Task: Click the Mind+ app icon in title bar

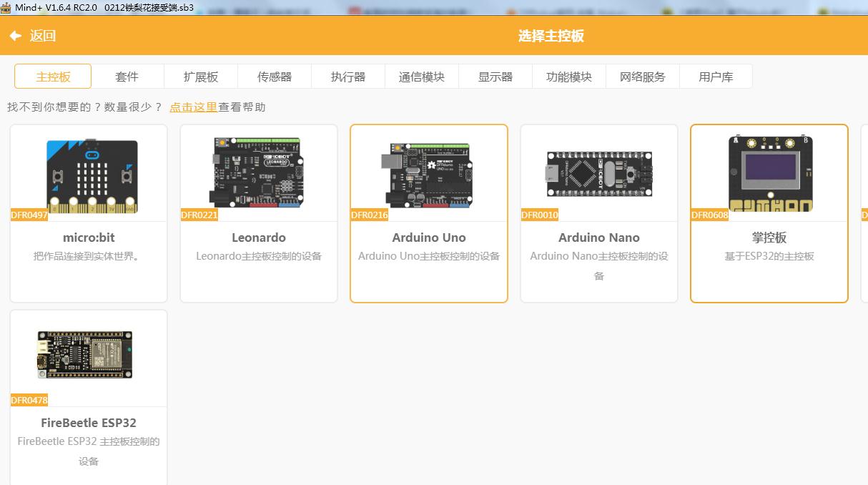Action: pos(6,7)
